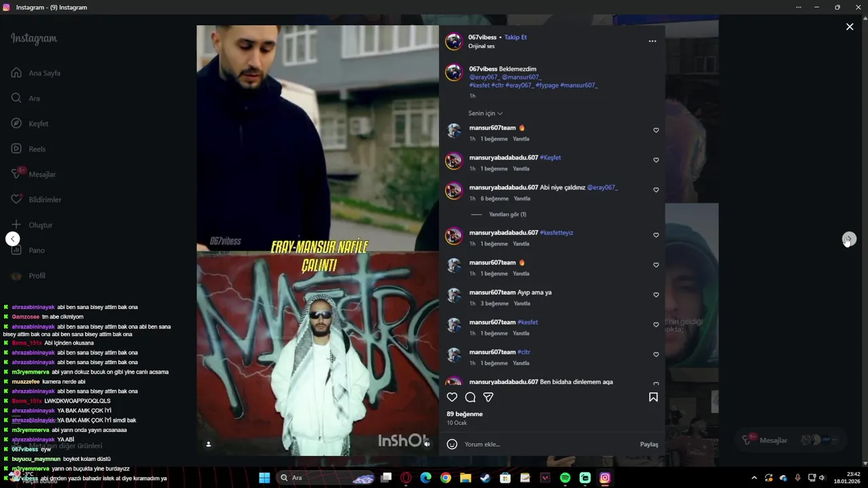The image size is (868, 488).
Task: Open the three-dots menu of the post
Action: coord(652,41)
